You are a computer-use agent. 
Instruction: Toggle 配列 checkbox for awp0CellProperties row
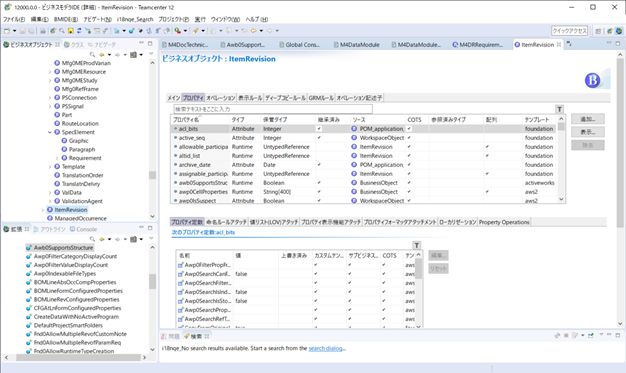point(487,192)
